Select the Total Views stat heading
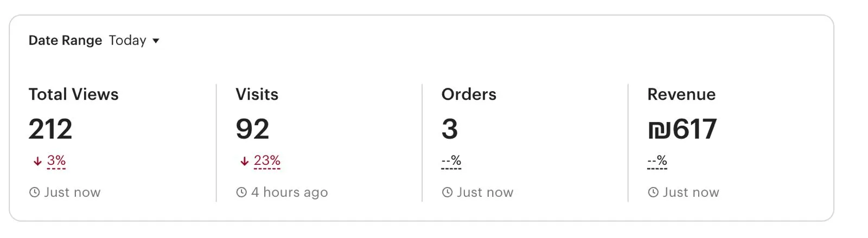Screen dimensions: 868x238 73,94
